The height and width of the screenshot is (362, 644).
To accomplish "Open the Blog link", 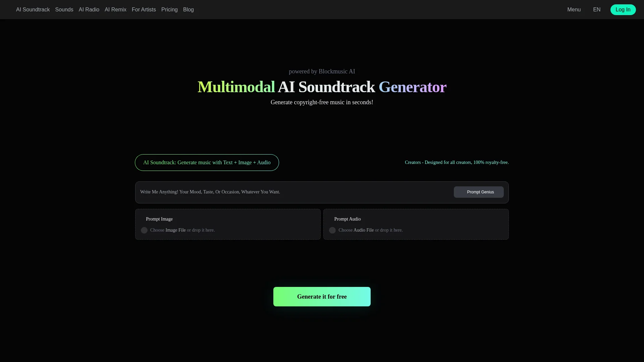I will pyautogui.click(x=188, y=10).
